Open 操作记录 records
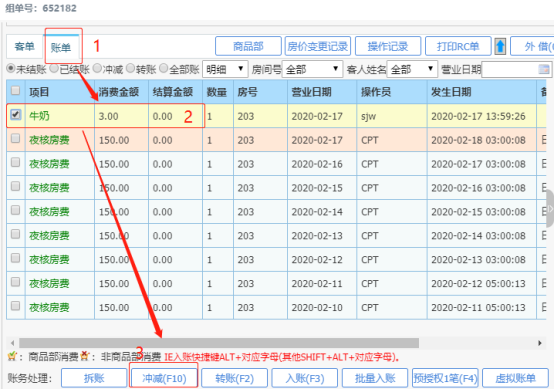 (388, 46)
